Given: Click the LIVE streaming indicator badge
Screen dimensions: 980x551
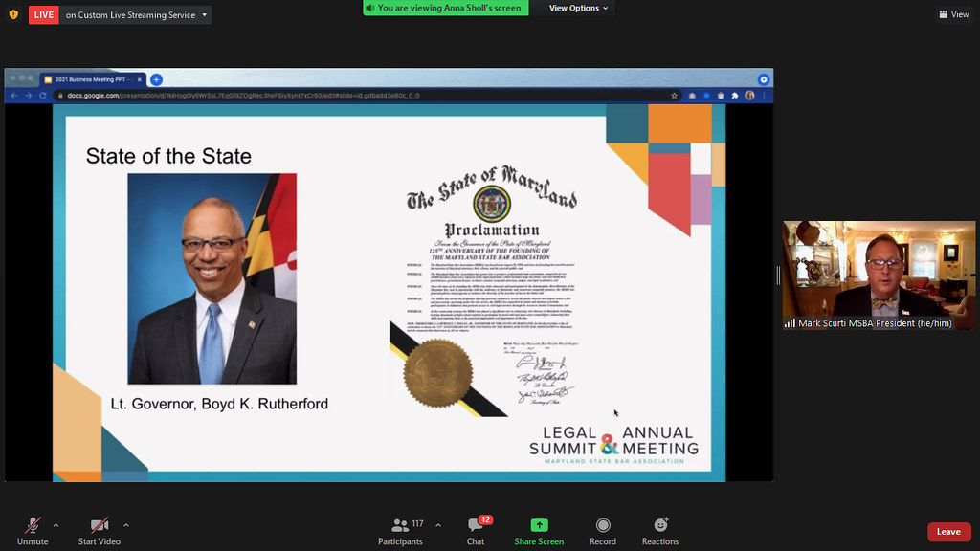Looking at the screenshot, I should pos(43,14).
